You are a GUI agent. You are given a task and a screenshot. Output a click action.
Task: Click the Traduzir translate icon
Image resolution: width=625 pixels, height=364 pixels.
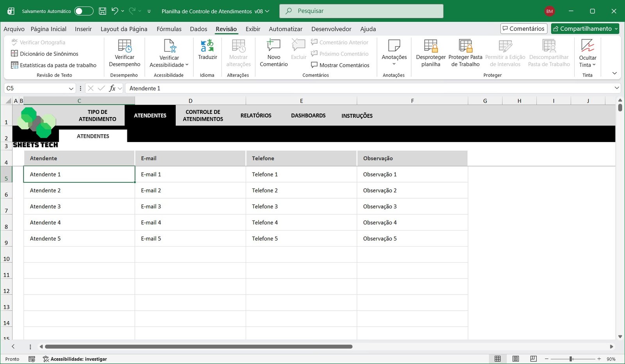click(x=207, y=46)
